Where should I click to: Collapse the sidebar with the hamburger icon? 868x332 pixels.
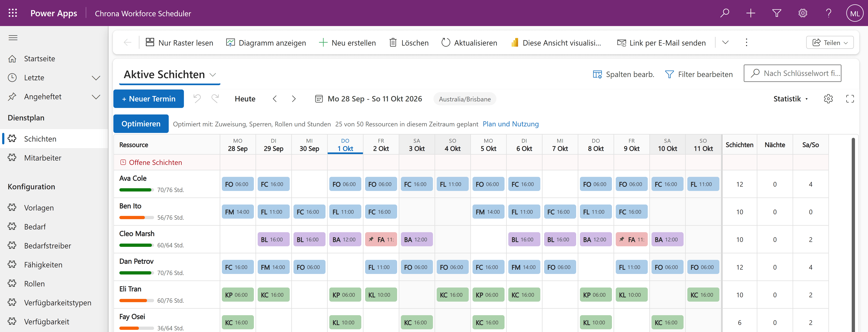13,37
